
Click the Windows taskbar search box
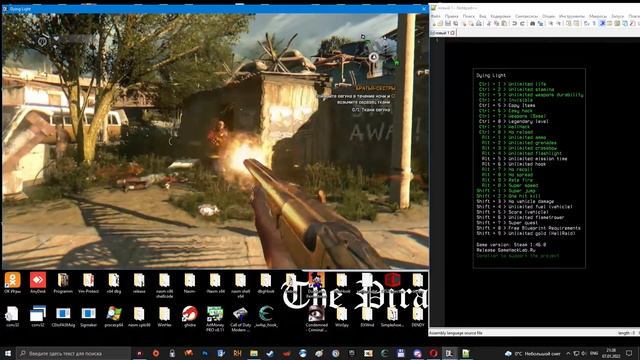[x=73, y=353]
